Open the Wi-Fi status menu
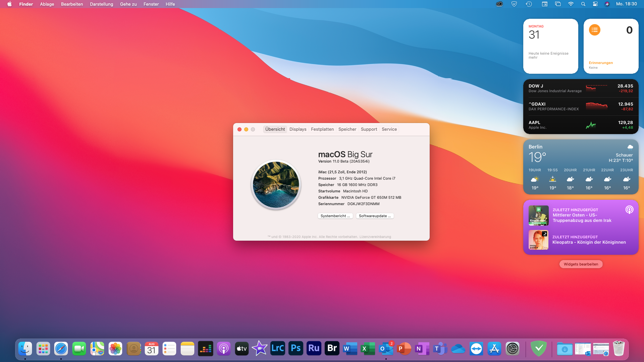The image size is (644, 362). (x=571, y=4)
